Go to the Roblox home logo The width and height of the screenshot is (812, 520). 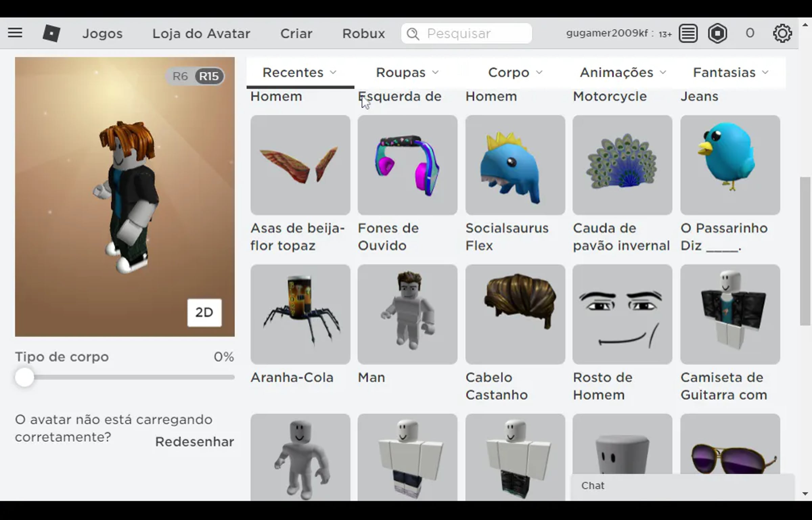[x=51, y=33]
